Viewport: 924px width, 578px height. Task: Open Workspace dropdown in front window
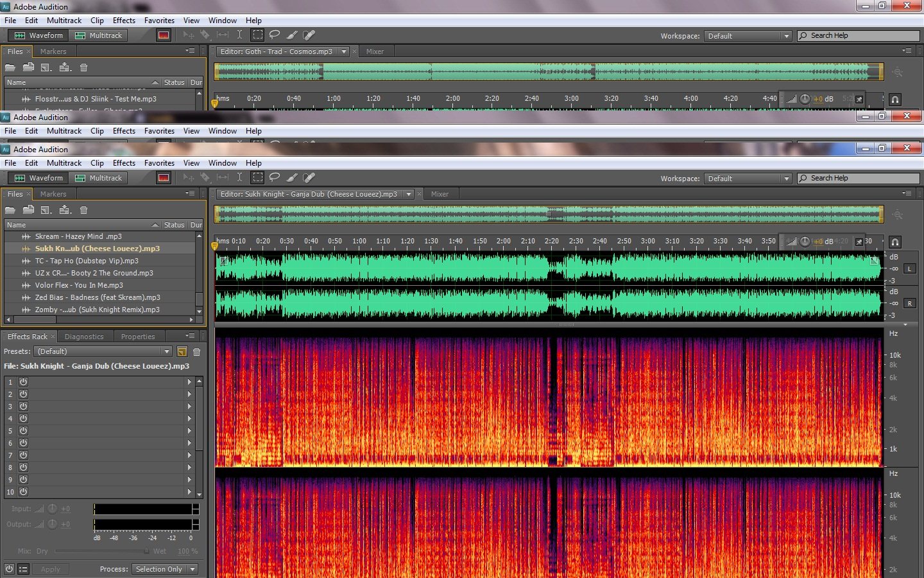[x=748, y=179]
